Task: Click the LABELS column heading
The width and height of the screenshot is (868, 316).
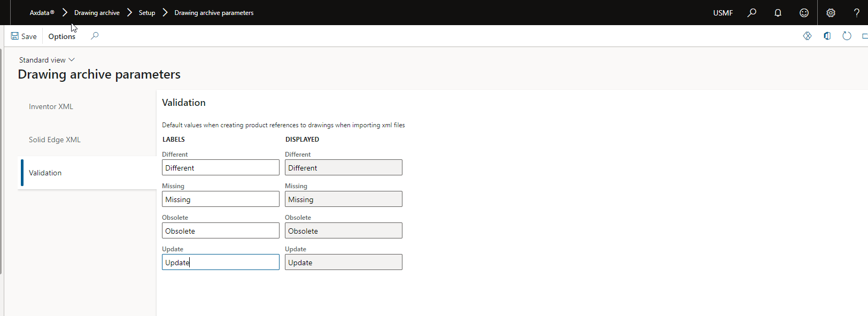Action: pyautogui.click(x=174, y=139)
